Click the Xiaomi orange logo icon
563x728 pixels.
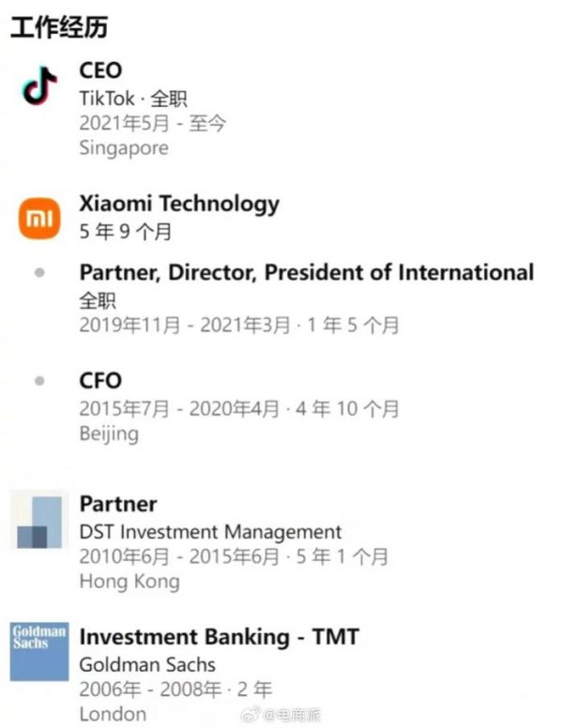[x=39, y=219]
